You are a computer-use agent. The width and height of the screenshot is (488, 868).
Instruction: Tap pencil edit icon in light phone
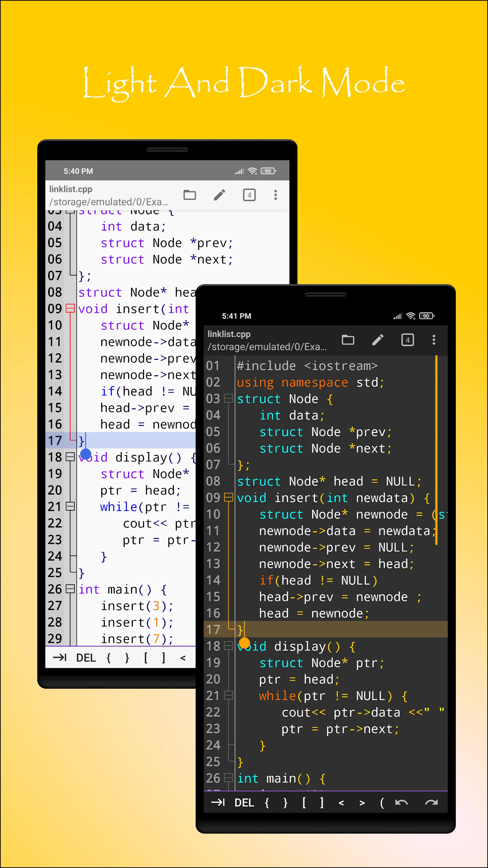[x=220, y=195]
